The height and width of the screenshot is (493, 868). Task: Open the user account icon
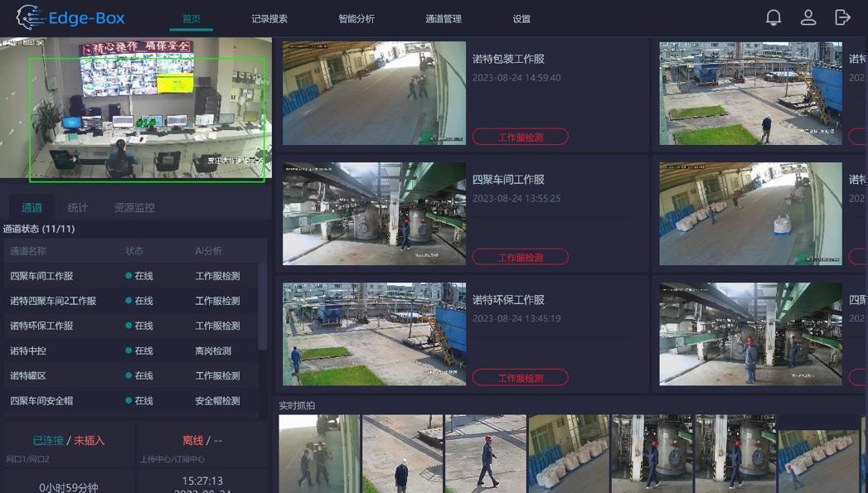tap(808, 17)
